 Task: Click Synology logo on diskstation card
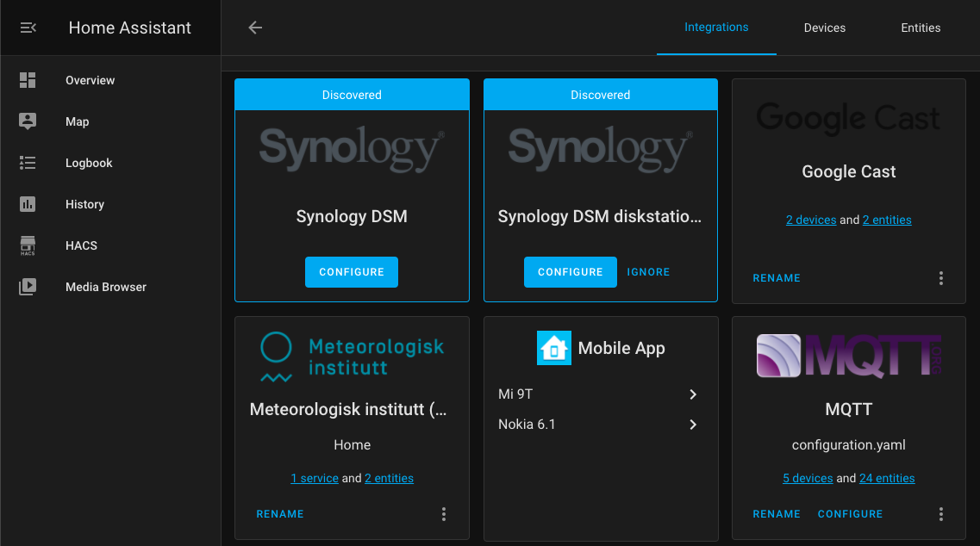pyautogui.click(x=601, y=149)
